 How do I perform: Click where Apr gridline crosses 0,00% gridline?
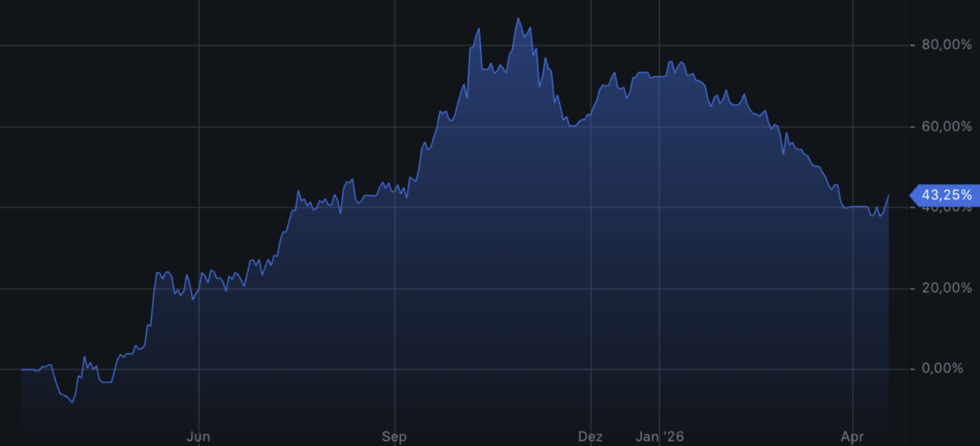coord(853,369)
